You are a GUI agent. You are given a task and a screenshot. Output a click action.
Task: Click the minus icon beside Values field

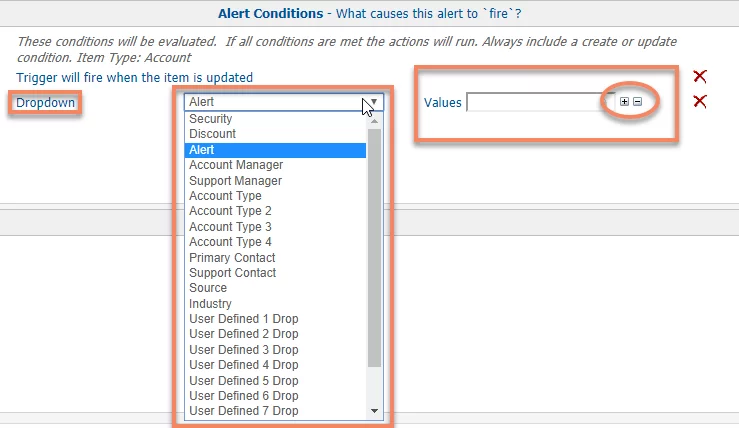[637, 102]
